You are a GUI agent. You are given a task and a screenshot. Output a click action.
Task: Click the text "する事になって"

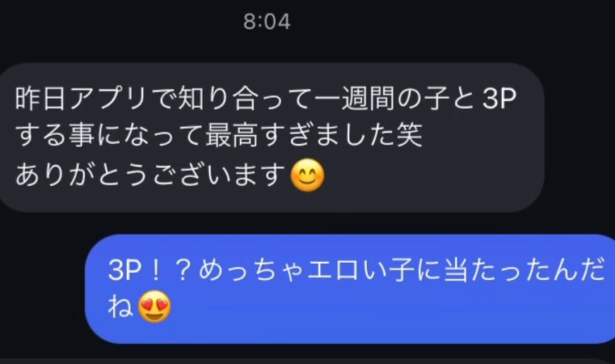109,135
